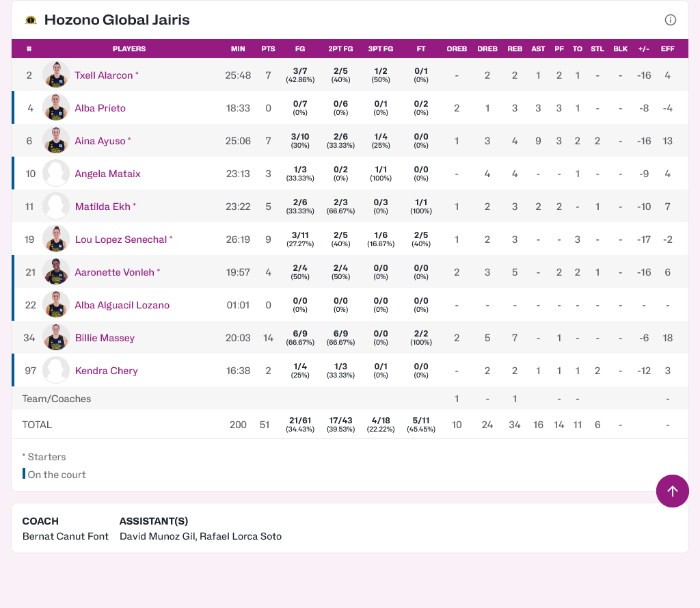Click Billie Massey's avatar image
Screen dimensions: 700x608
pos(56,337)
